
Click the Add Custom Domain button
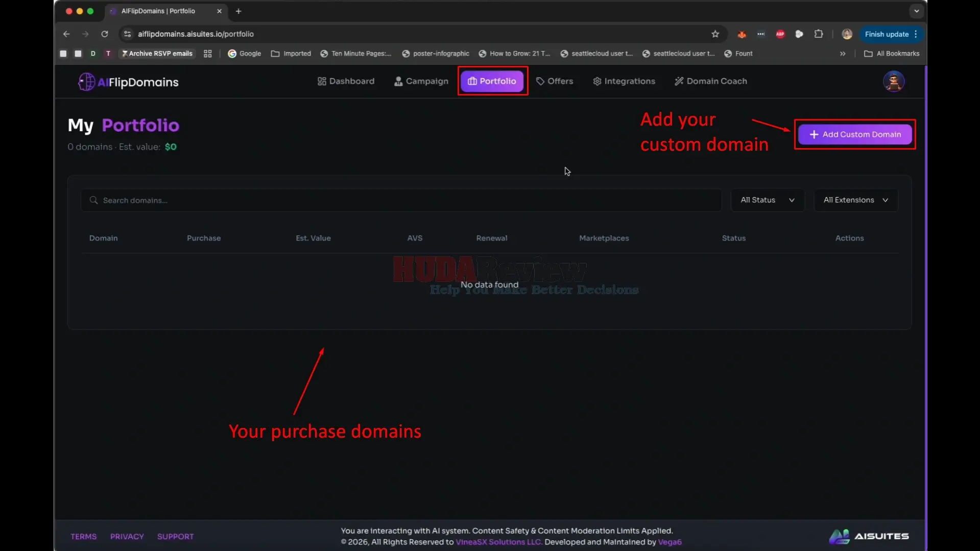coord(855,134)
